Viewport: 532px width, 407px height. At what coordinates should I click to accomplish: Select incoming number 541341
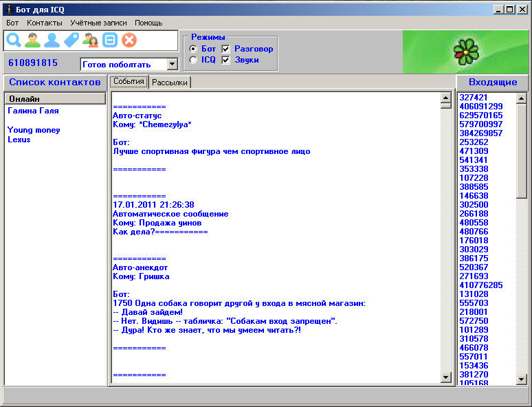474,160
